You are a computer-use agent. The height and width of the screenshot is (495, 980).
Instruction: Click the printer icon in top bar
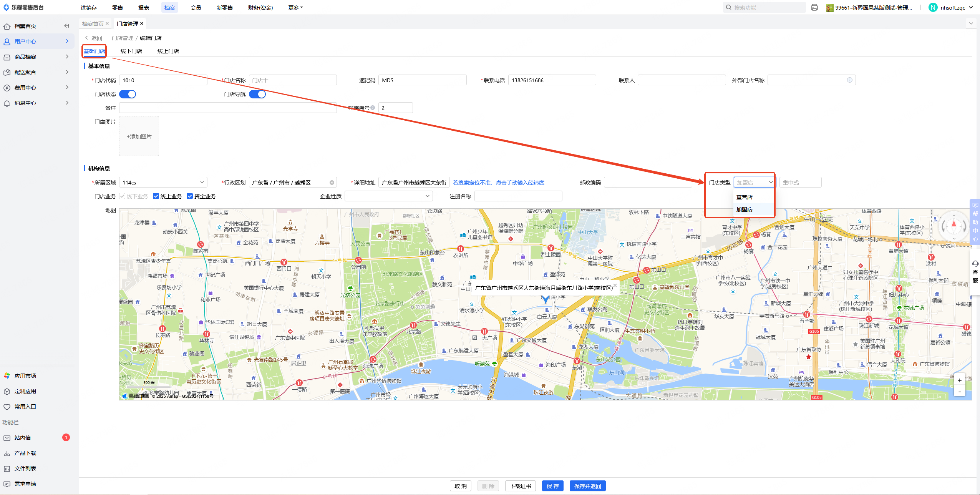(x=814, y=7)
